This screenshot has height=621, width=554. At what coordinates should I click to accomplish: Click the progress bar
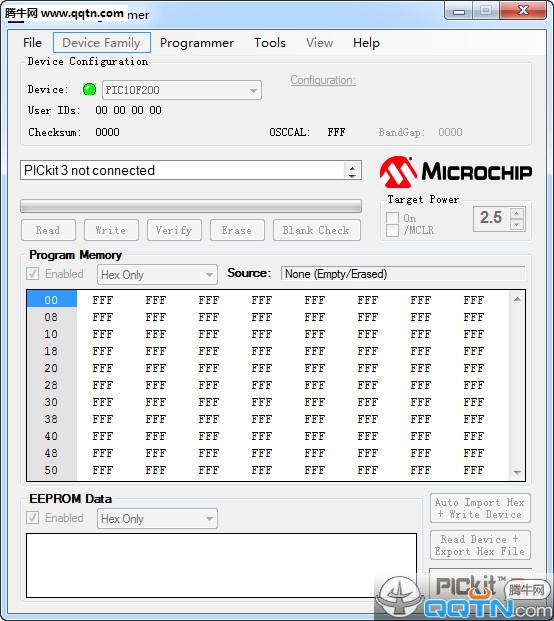[x=190, y=206]
